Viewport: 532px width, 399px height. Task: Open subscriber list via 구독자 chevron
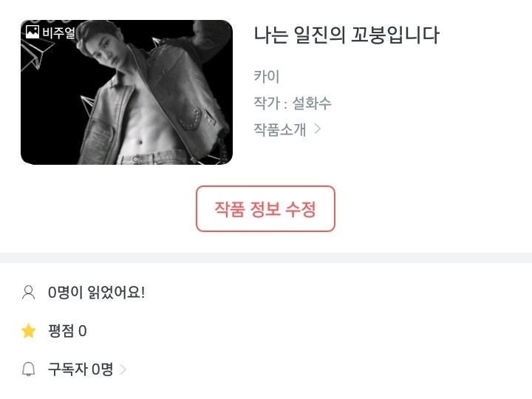(123, 369)
